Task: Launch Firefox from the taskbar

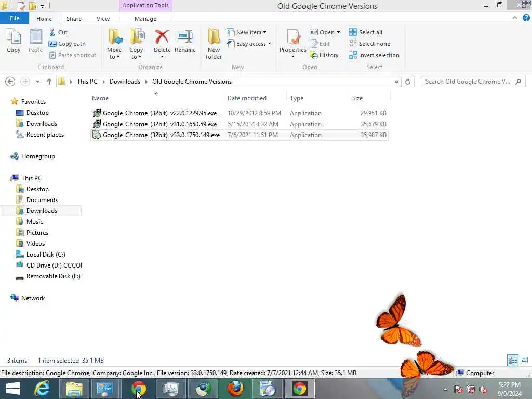Action: pyautogui.click(x=235, y=389)
